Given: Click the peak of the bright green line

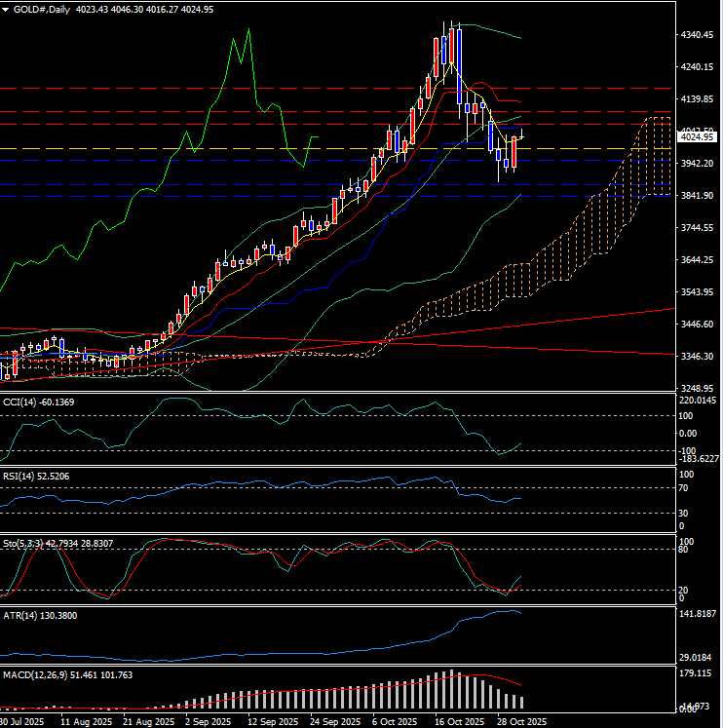Looking at the screenshot, I should pos(248,30).
